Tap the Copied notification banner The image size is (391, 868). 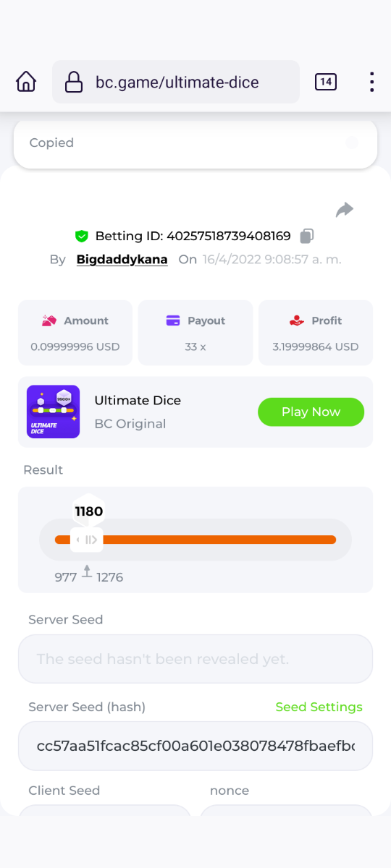(x=195, y=142)
